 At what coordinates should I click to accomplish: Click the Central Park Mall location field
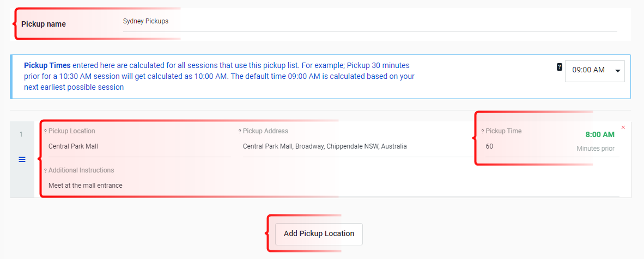coord(139,147)
